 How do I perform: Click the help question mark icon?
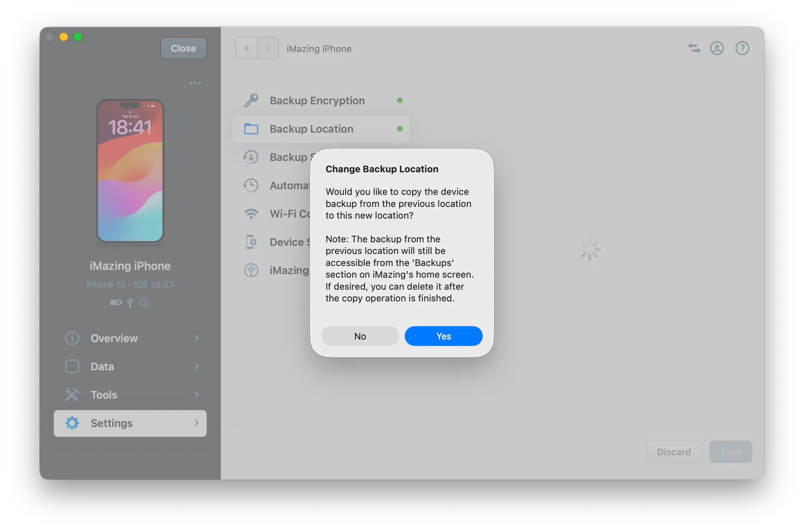point(742,48)
